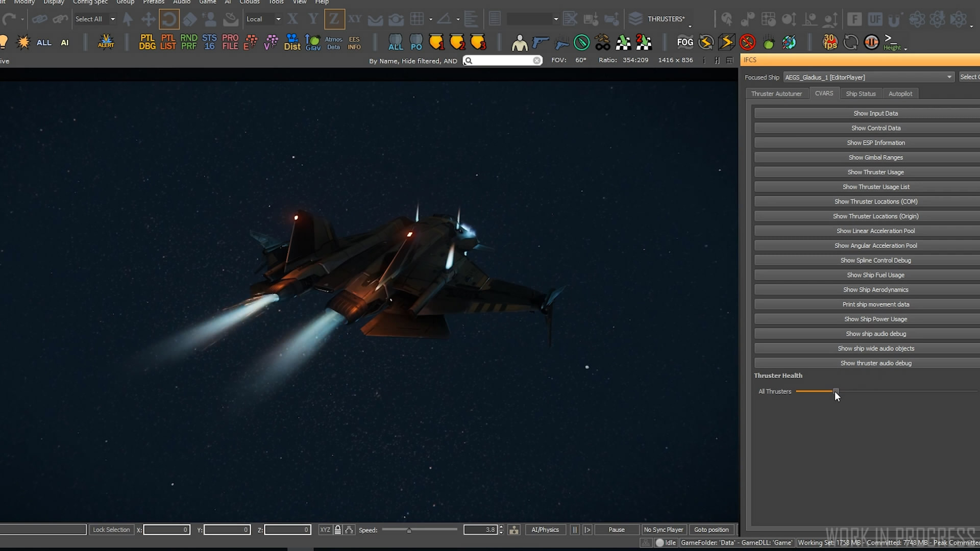Click the PRO FILE toolbar icon

tap(230, 42)
